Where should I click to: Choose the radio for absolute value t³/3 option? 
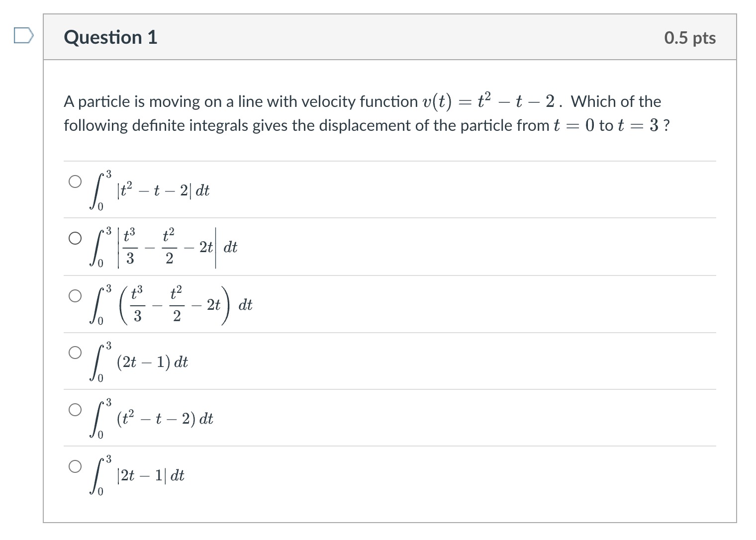(75, 238)
